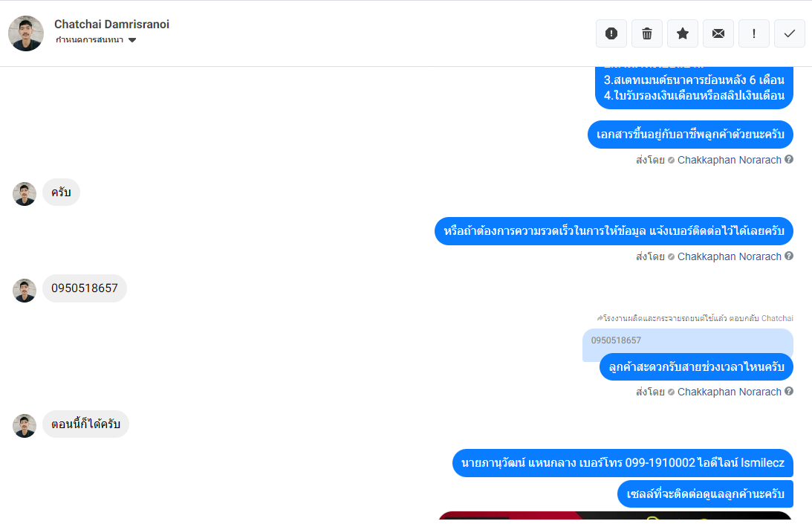Star this conversation
Image resolution: width=812 pixels, height=524 pixels.
pos(683,33)
